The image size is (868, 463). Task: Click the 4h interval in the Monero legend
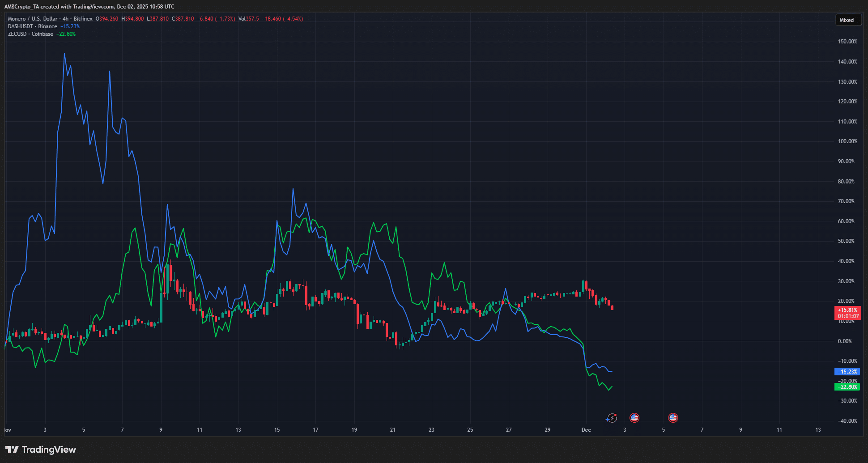[66, 19]
